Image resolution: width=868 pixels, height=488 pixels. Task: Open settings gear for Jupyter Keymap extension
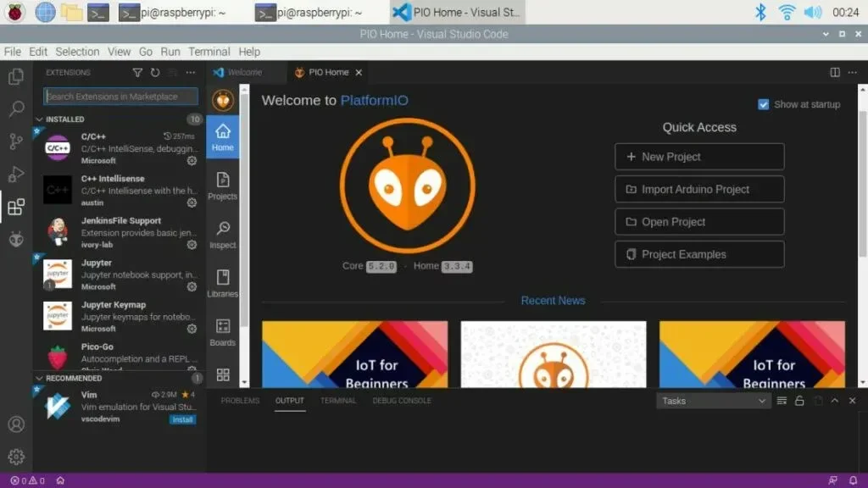tap(192, 329)
